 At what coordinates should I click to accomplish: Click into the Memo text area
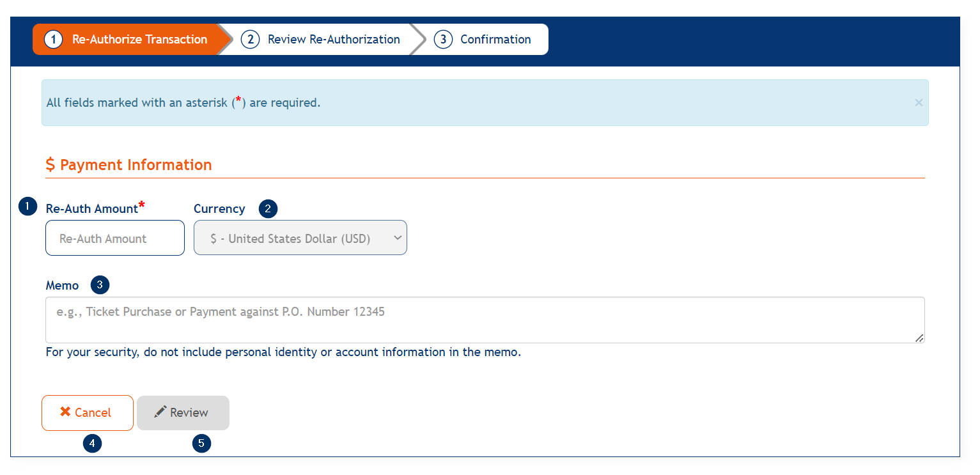(485, 320)
